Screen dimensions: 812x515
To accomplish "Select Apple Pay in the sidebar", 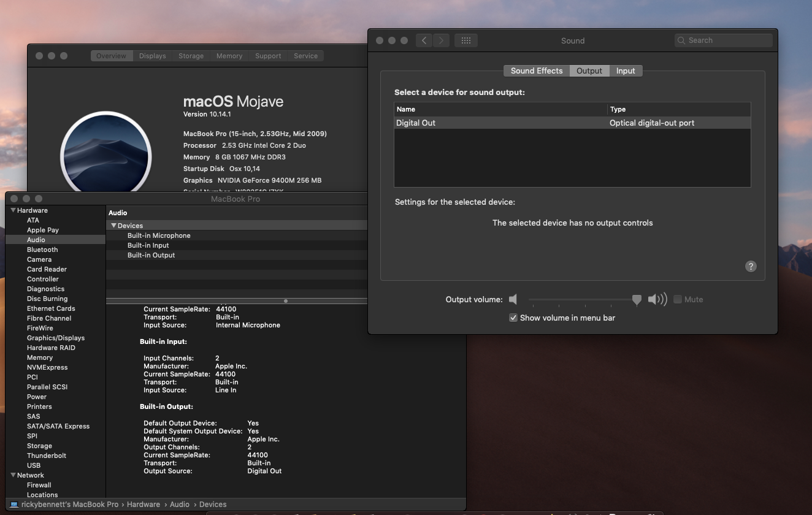I will click(x=43, y=230).
